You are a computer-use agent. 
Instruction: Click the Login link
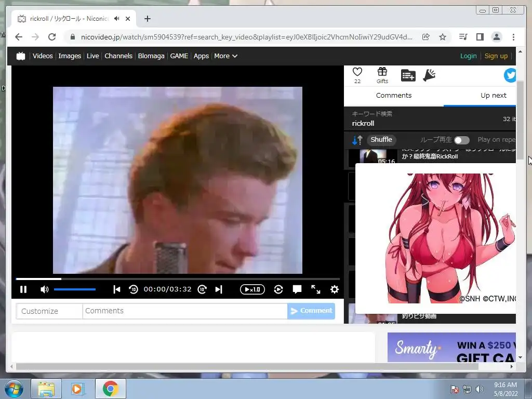click(468, 56)
